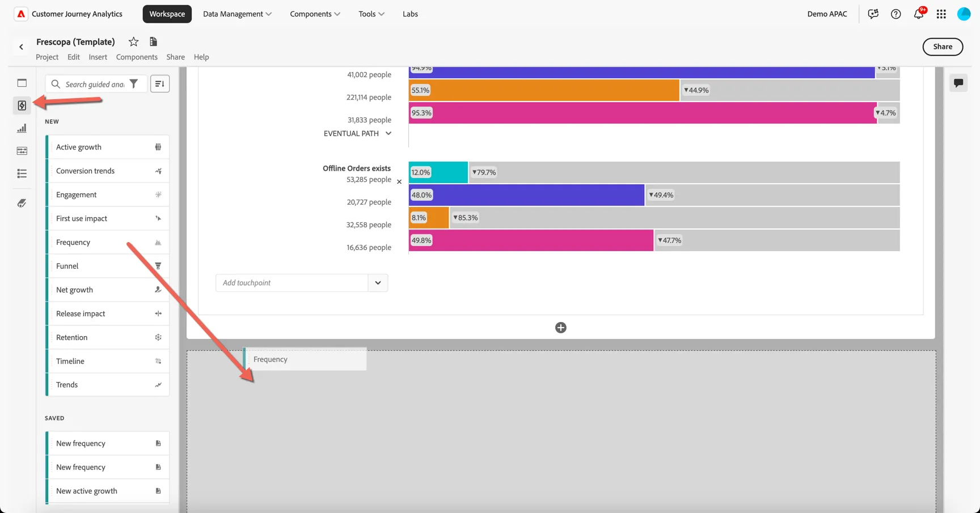Viewport: 980px width, 513px height.
Task: Go back with the left chevron
Action: point(21,47)
